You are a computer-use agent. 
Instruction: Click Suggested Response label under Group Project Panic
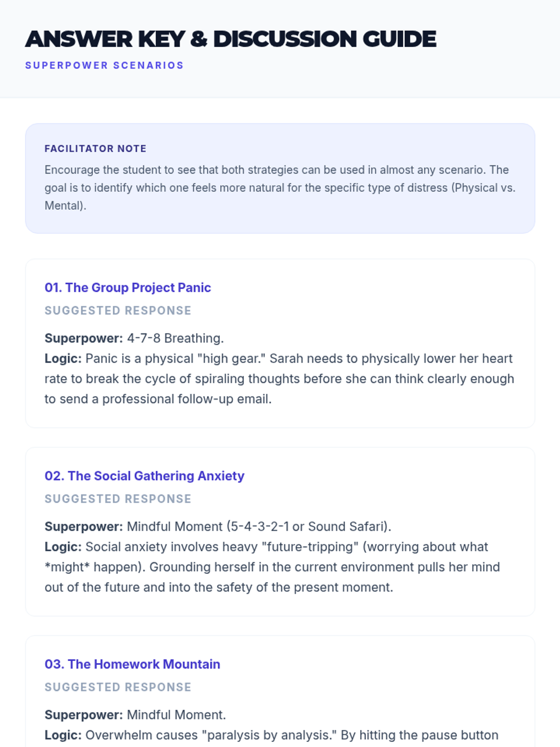click(118, 310)
